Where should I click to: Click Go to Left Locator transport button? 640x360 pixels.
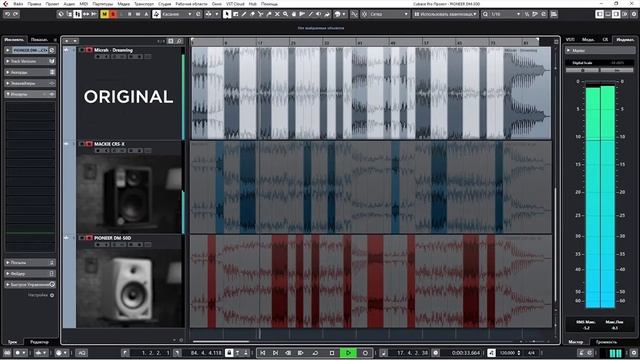pos(263,353)
